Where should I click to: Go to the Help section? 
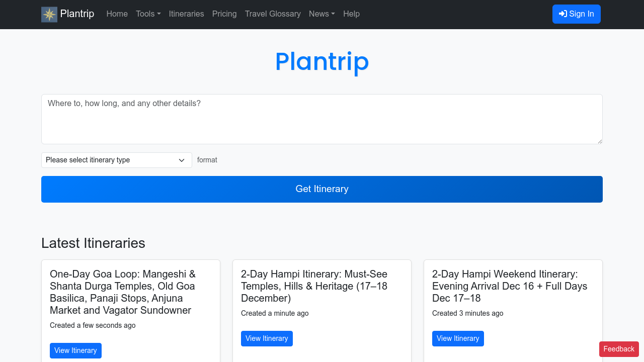point(351,14)
